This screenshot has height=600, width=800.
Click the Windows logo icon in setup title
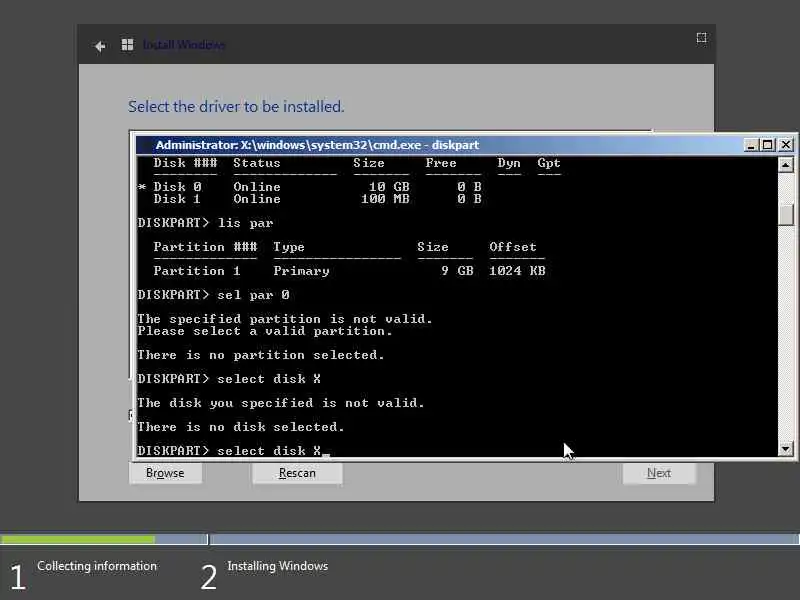pyautogui.click(x=127, y=45)
